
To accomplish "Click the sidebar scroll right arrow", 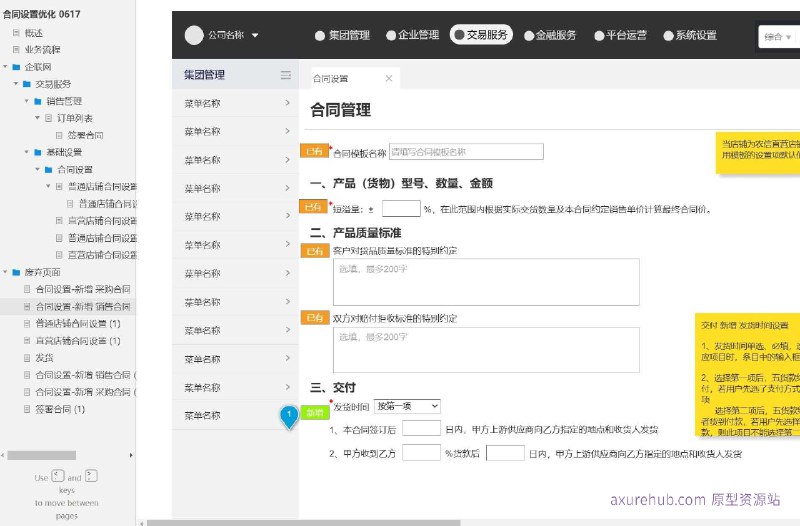I will pos(131,455).
